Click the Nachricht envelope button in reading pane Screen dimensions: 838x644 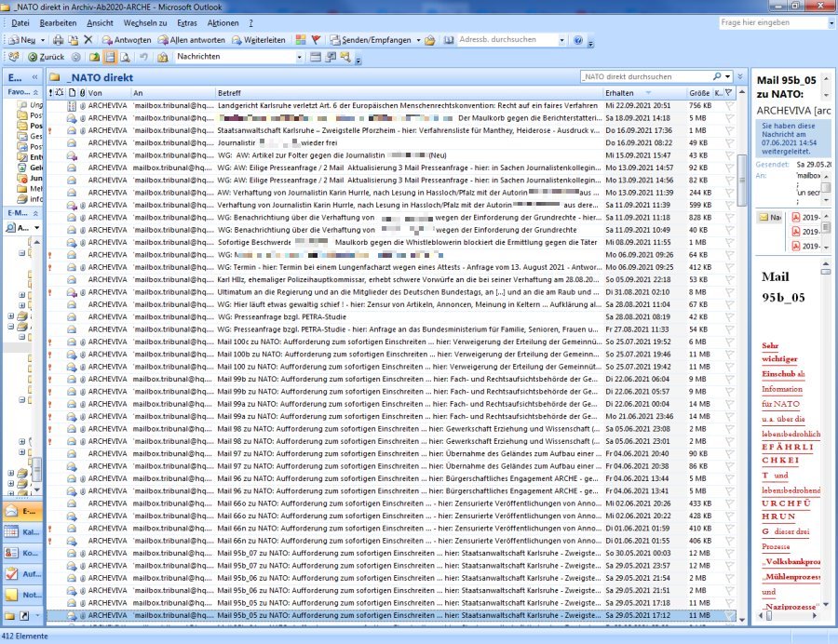[x=770, y=217]
